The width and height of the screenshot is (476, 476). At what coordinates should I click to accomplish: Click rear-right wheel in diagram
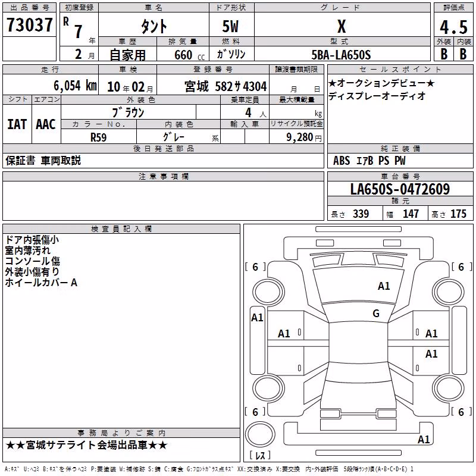[x=448, y=388]
